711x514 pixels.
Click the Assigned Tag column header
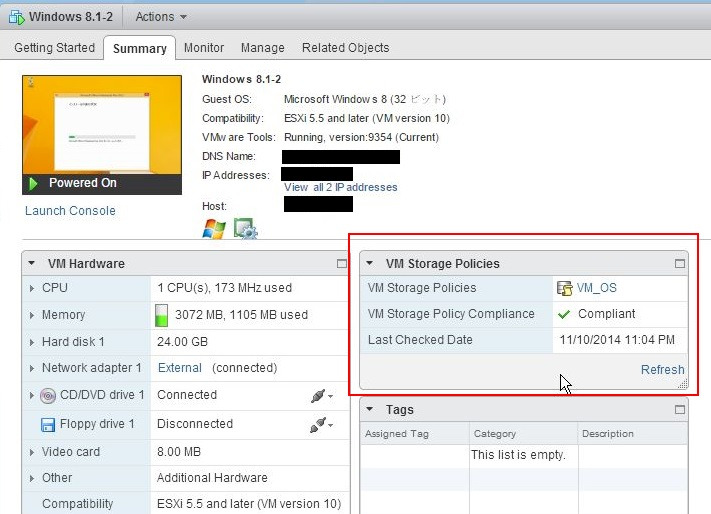(x=415, y=434)
